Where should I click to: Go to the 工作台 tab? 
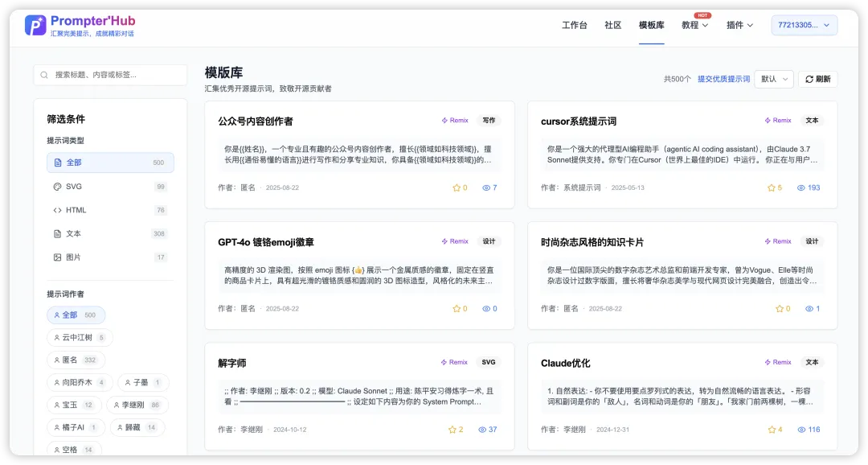(x=574, y=25)
